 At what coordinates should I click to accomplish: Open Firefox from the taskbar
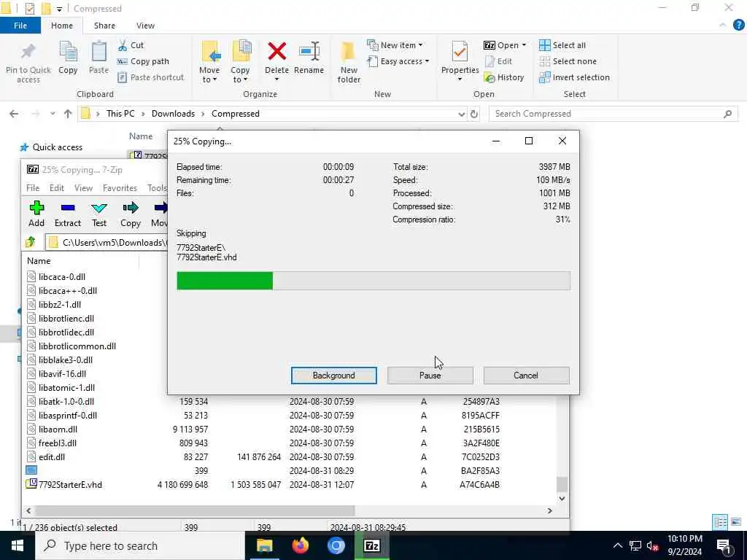pyautogui.click(x=300, y=545)
